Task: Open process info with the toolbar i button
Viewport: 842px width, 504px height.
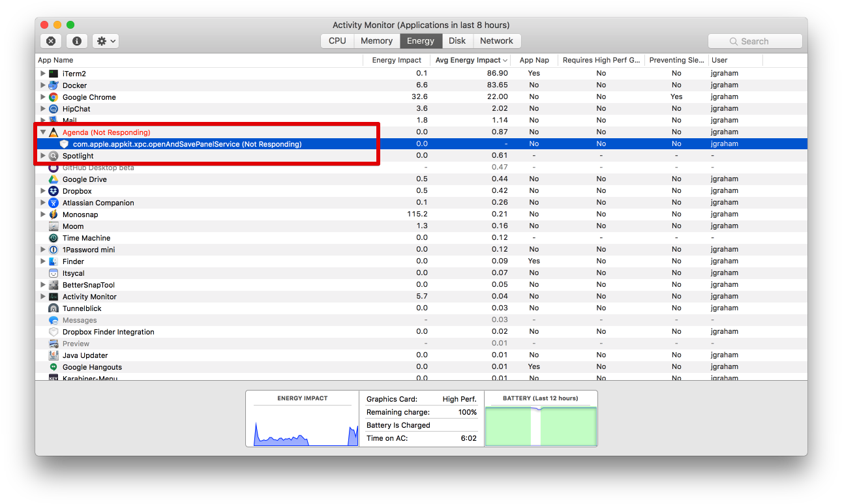Action: [x=77, y=41]
